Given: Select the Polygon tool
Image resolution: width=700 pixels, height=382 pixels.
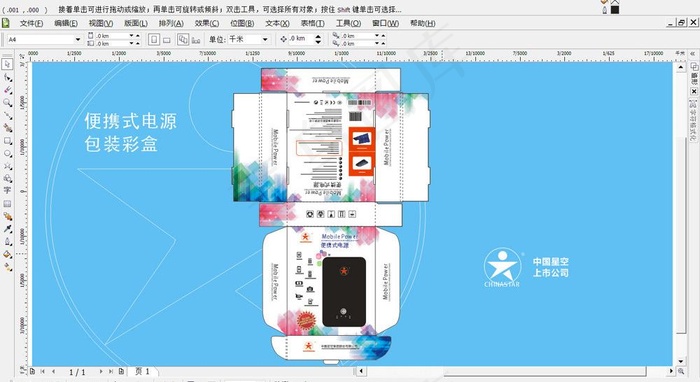Looking at the screenshot, I should pos(7,166).
